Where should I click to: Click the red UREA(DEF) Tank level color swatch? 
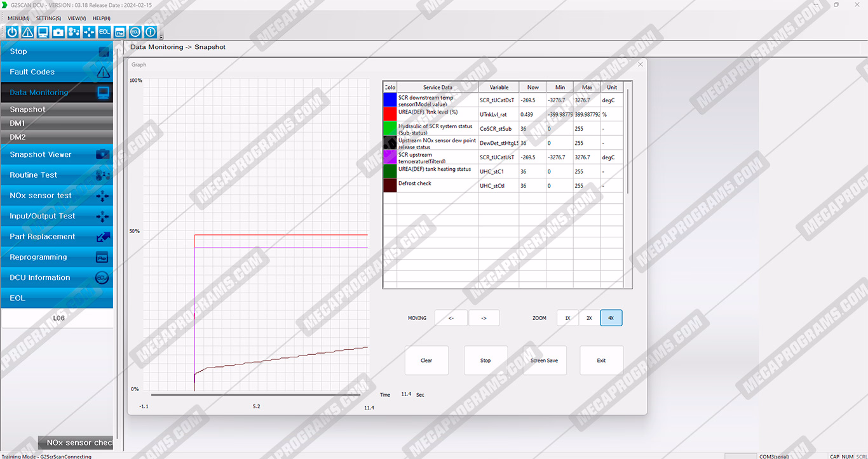pos(390,114)
